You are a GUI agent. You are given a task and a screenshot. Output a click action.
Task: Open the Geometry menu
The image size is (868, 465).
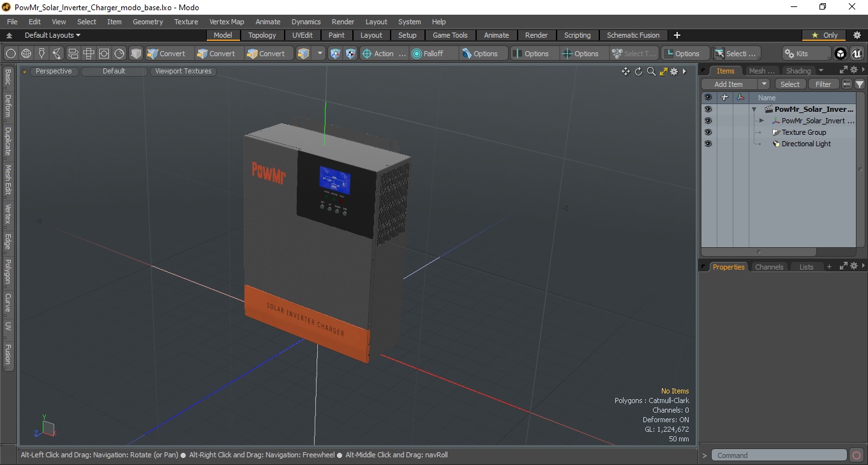point(147,22)
